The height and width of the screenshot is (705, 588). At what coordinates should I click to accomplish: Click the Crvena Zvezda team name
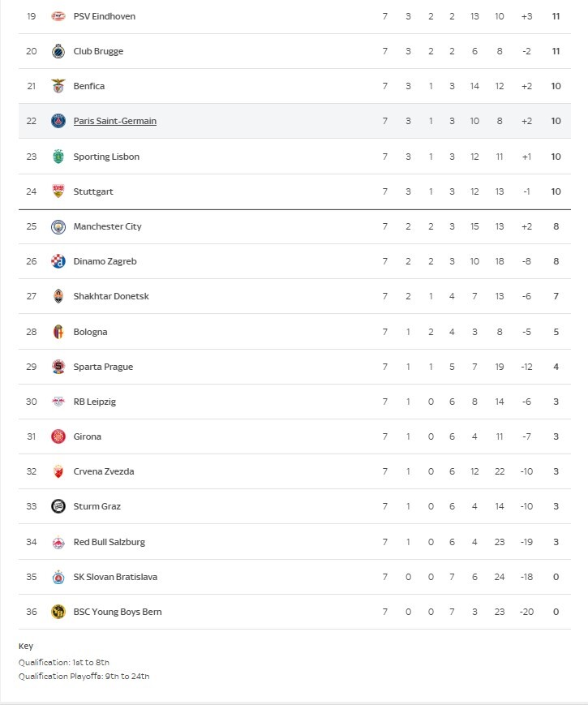104,471
